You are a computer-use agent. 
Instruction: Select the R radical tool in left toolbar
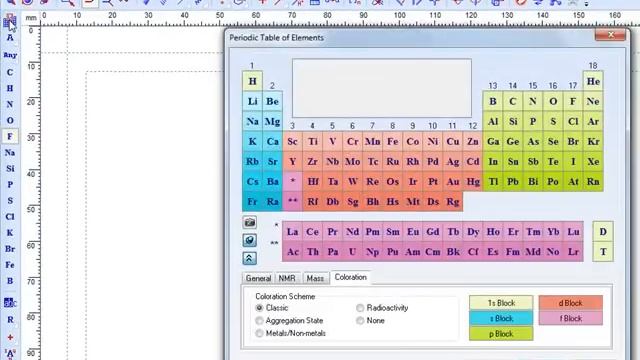(x=10, y=320)
